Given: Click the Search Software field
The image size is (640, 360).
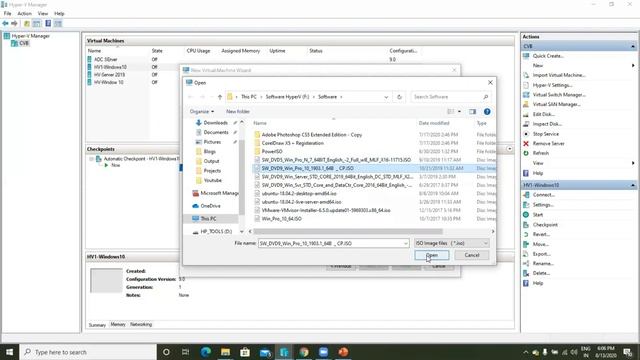Looking at the screenshot, I should click(x=450, y=97).
